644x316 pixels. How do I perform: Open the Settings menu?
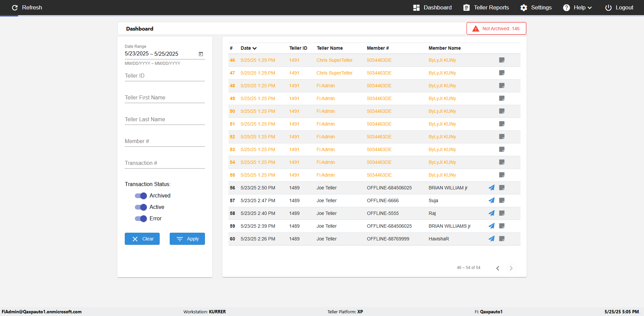(536, 7)
